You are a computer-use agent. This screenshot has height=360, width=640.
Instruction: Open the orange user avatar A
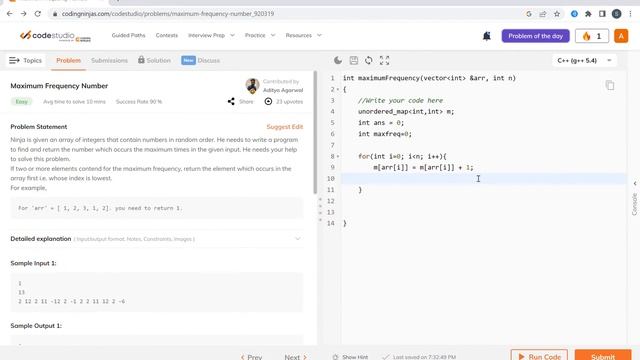click(x=621, y=36)
